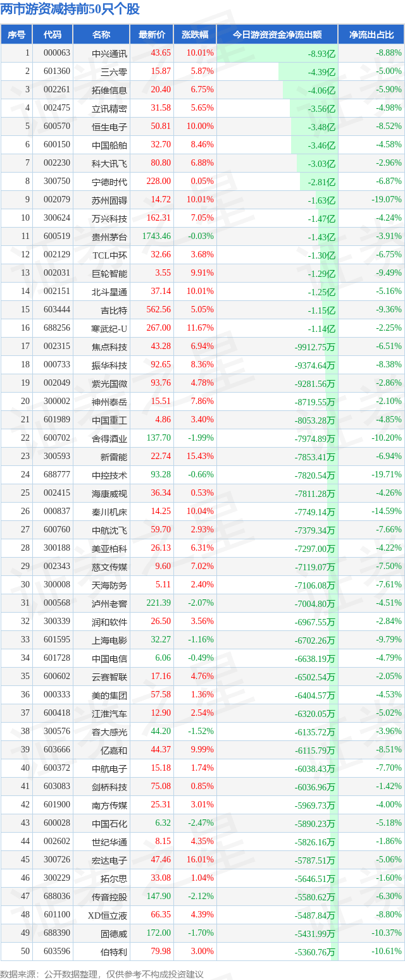Screen dimensions: 405x980
Task: Click change -2.47% for 中国石化
Action: pyautogui.click(x=201, y=823)
